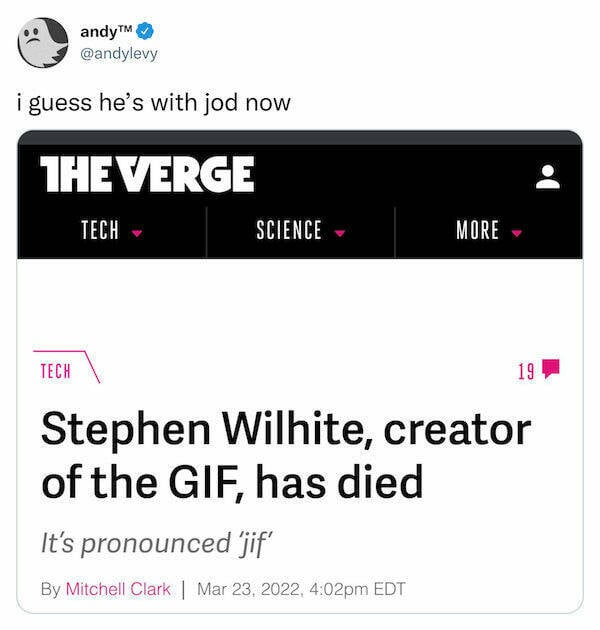Click the pink comment bubble icon
This screenshot has width=600, height=630.
coord(550,371)
